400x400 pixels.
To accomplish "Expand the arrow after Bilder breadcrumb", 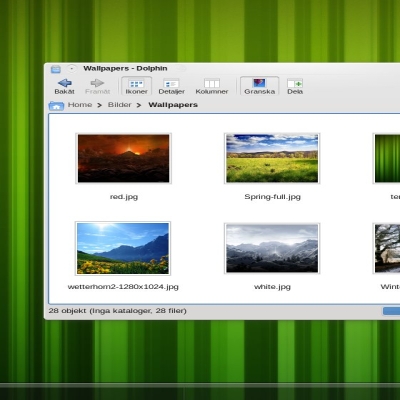I will click(139, 105).
